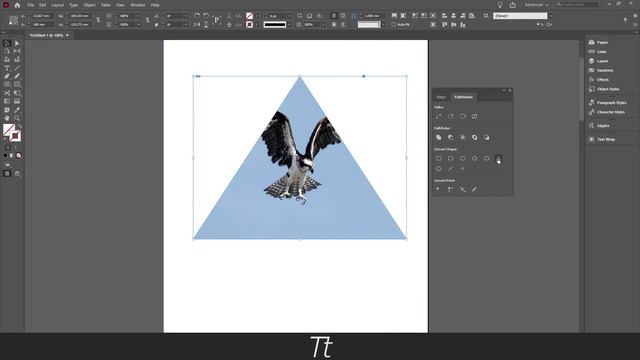Select the Hand tool
The width and height of the screenshot is (640, 360).
click(7, 118)
